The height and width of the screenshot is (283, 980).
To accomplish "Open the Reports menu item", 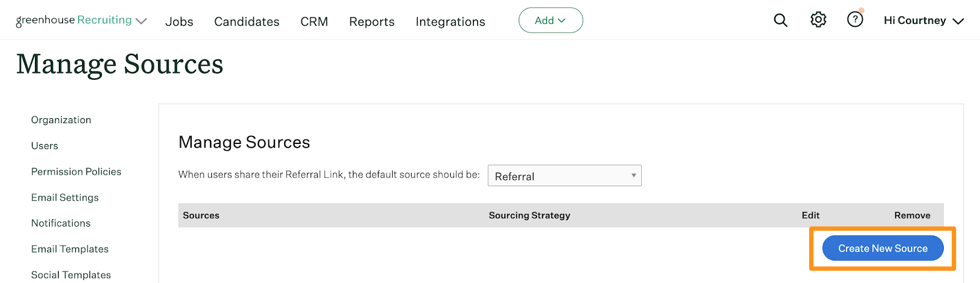I will point(372,21).
